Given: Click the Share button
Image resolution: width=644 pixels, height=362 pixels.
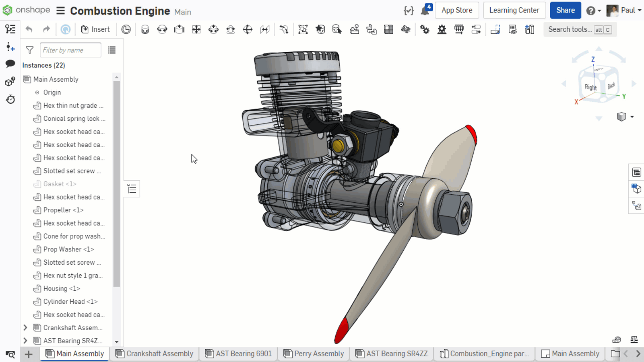Looking at the screenshot, I should pyautogui.click(x=565, y=10).
